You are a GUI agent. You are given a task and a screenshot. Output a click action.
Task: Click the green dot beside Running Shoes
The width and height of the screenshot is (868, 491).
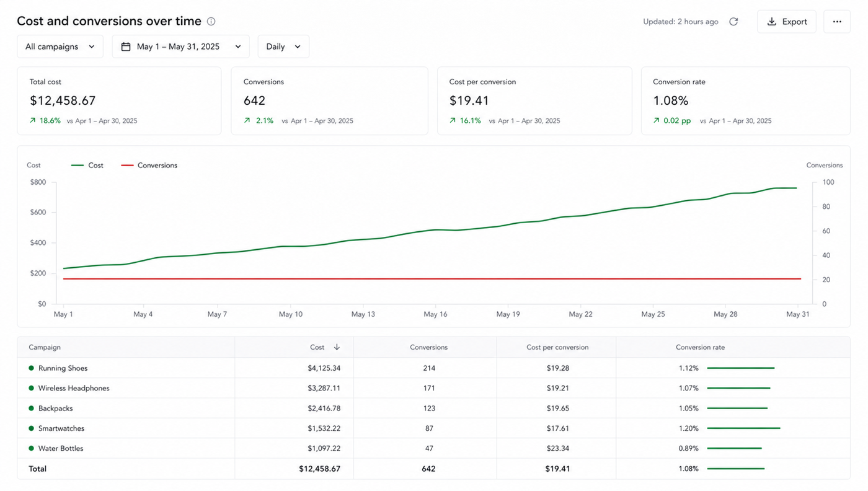[x=31, y=368]
